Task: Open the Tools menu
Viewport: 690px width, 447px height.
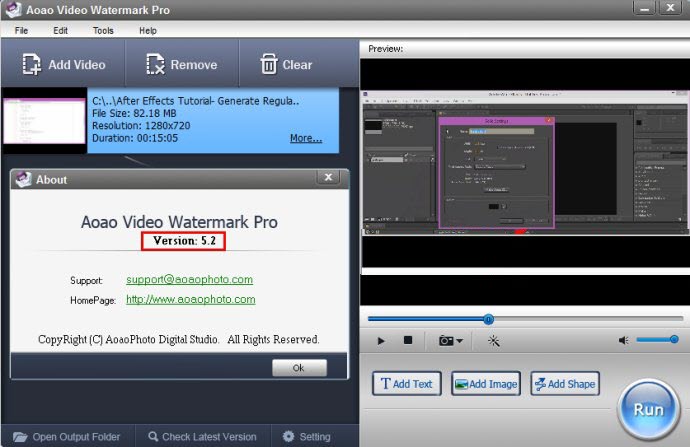Action: click(103, 30)
